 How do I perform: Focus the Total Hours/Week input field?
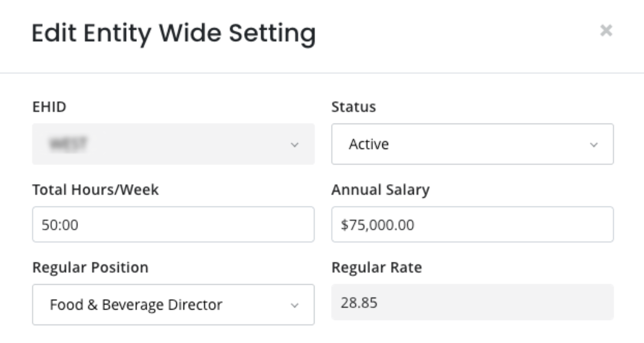tap(173, 225)
